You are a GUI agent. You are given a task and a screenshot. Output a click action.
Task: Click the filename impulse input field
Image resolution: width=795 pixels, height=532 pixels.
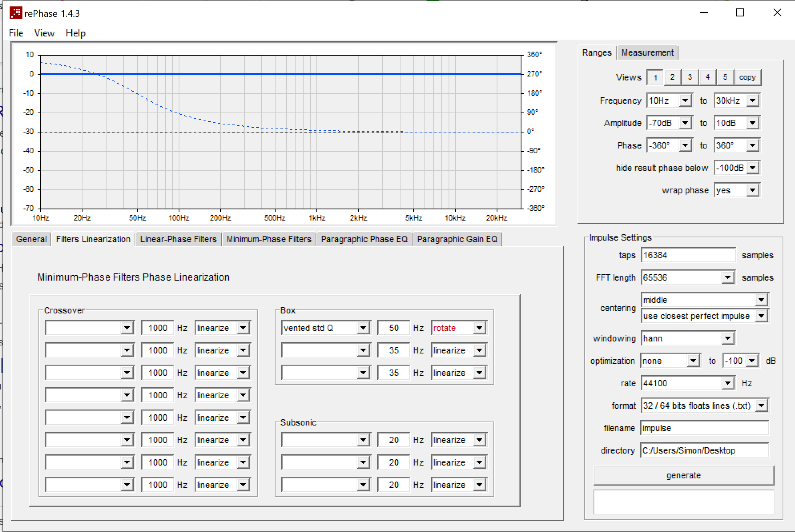pos(704,428)
